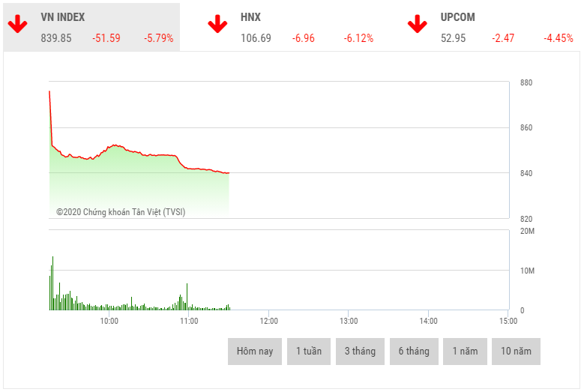Click the 12:00 marker on time axis
Screen dimensions: 584x392
[x=268, y=321]
